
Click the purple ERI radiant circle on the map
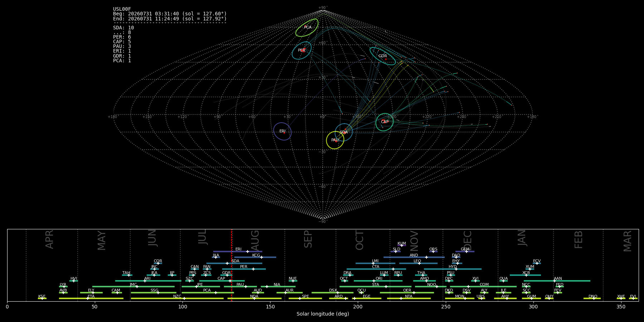[x=282, y=131]
